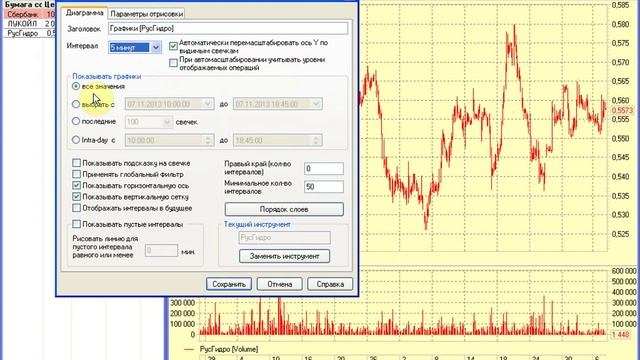Viewport: 640px width, 360px height.
Task: Open the Интервал dropdown
Action: (x=156, y=47)
